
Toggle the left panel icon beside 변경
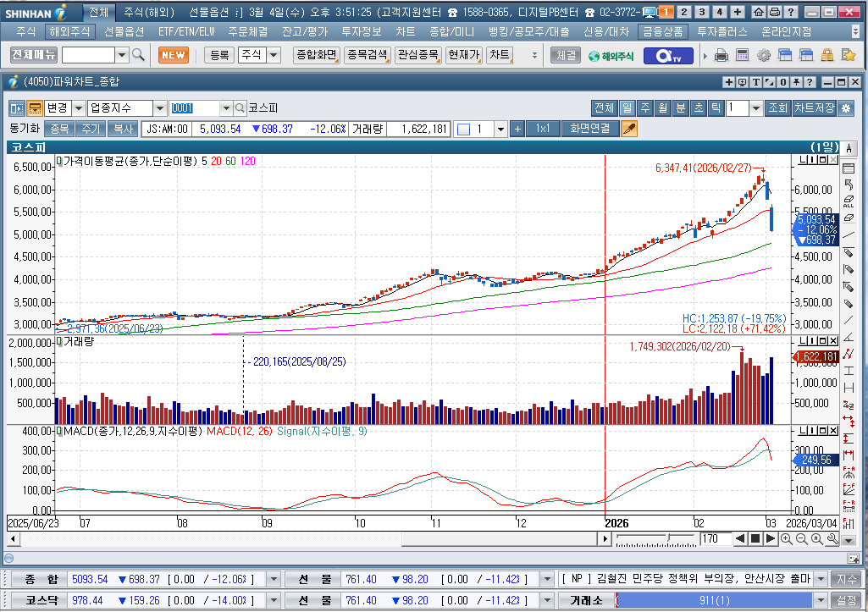point(17,108)
